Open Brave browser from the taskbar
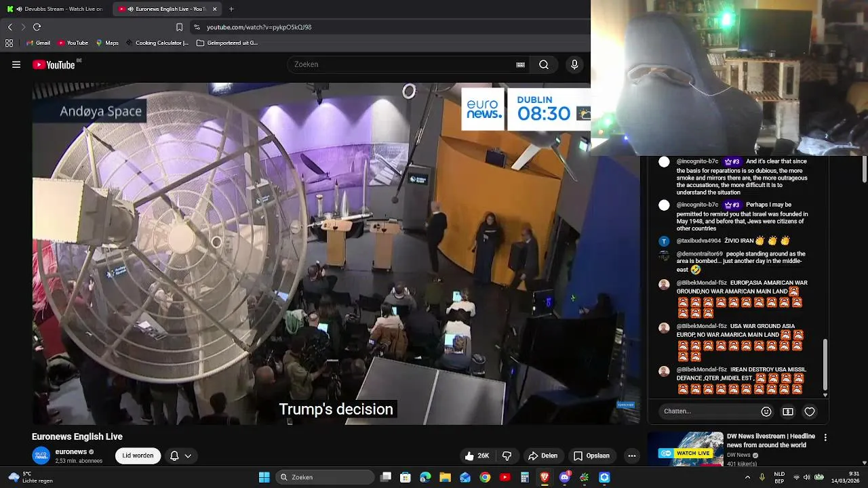Viewport: 868px width, 488px height. 545,477
